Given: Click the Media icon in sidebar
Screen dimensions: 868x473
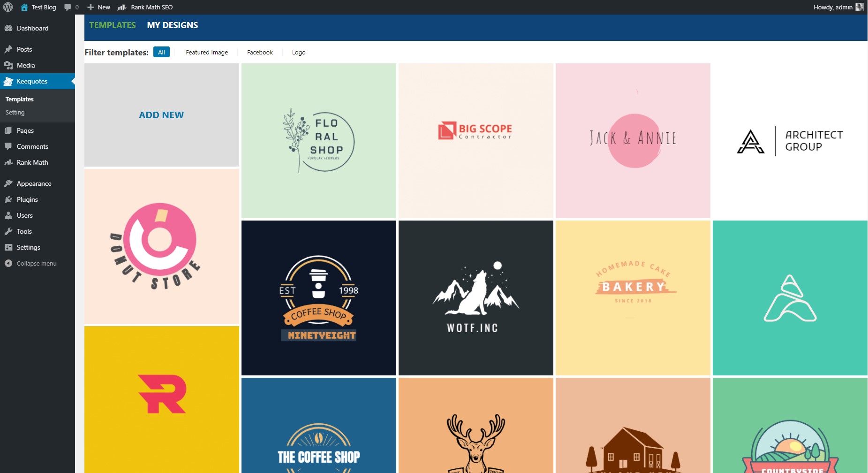Looking at the screenshot, I should (8, 65).
